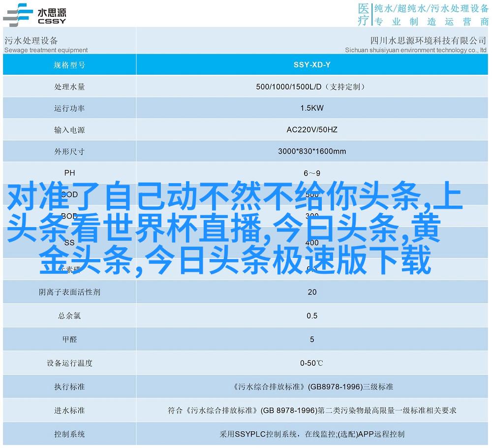The image size is (492, 448).
Task: Select the 3000*830*1600mm dimension value
Action: point(312,151)
